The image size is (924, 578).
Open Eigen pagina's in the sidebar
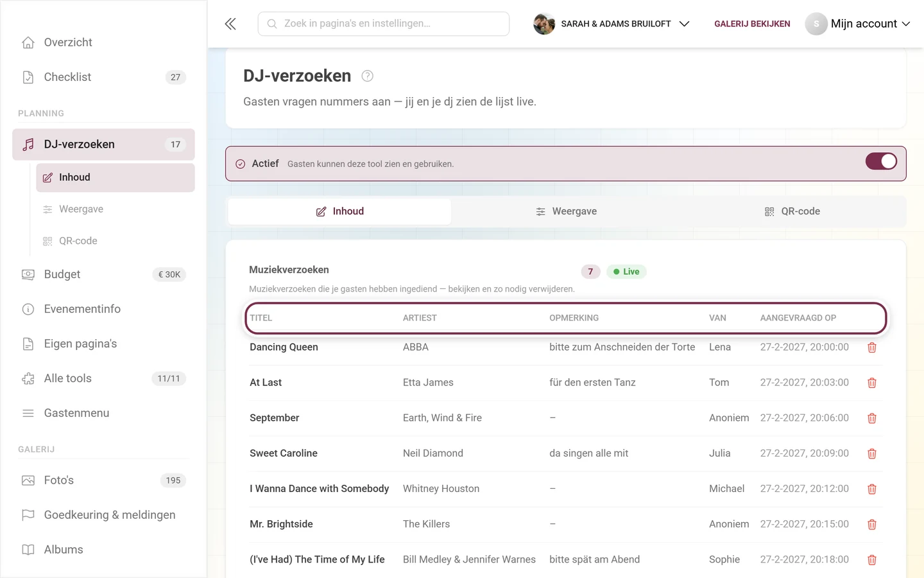point(103,344)
